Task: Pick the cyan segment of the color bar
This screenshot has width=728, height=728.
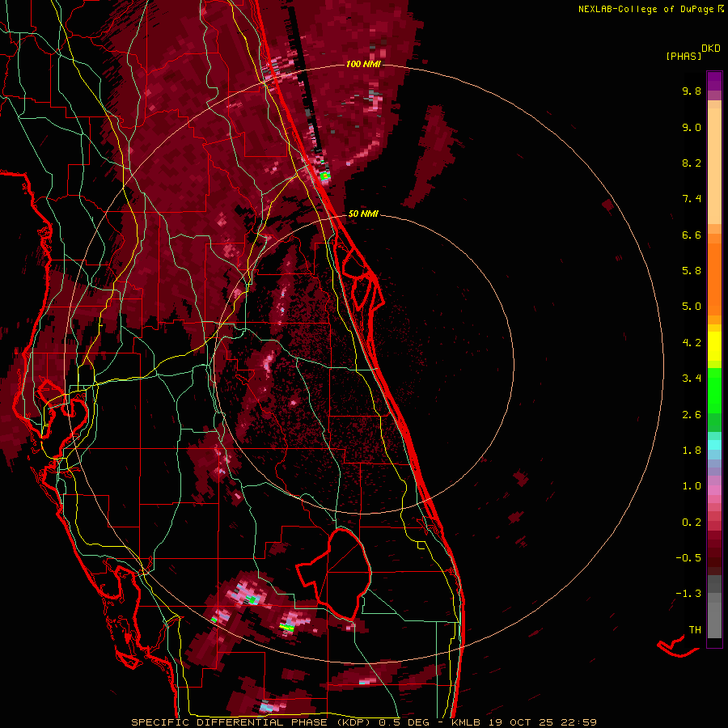Action: pyautogui.click(x=714, y=445)
